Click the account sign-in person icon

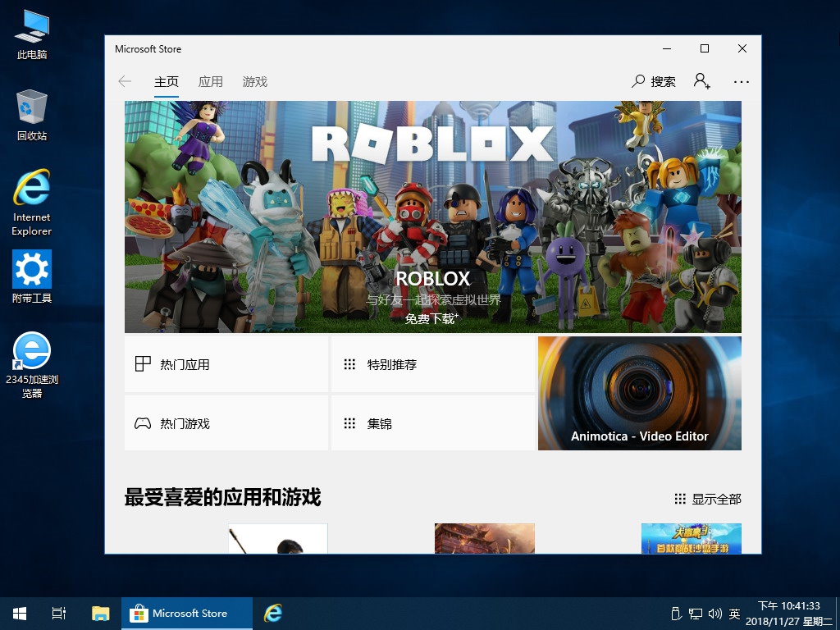[x=702, y=81]
